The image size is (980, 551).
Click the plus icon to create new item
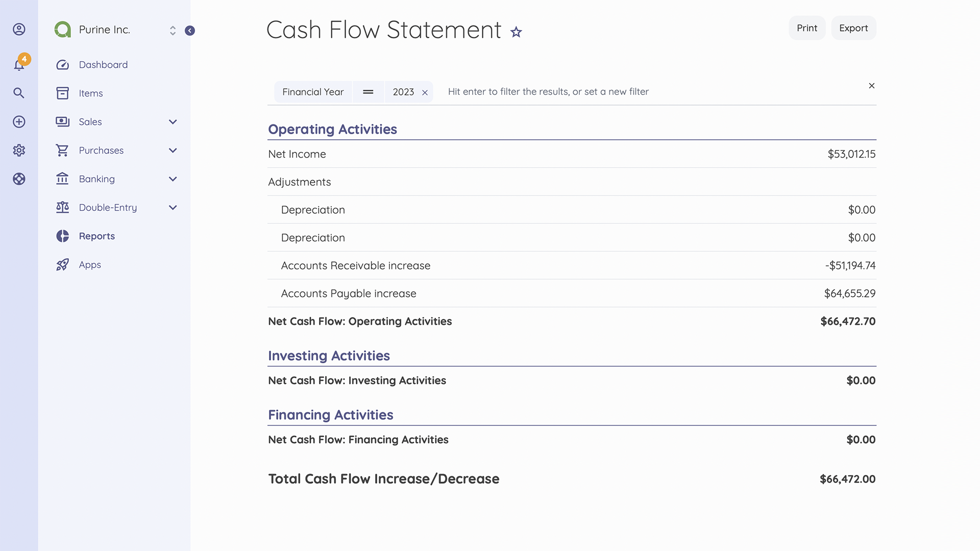tap(19, 121)
